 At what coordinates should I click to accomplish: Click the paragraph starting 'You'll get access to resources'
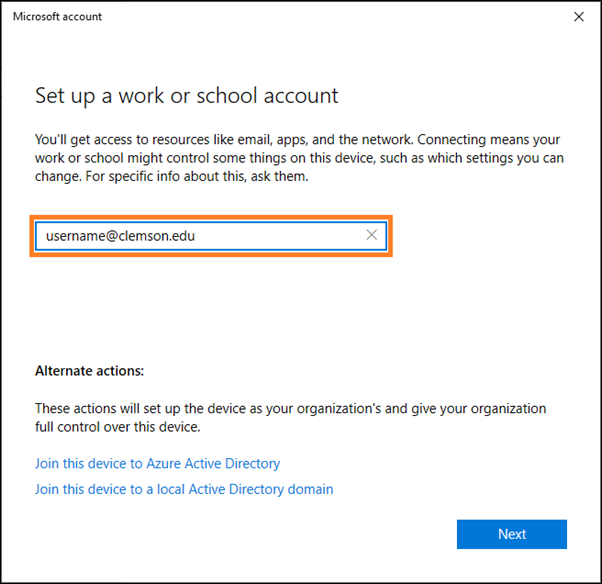point(299,158)
